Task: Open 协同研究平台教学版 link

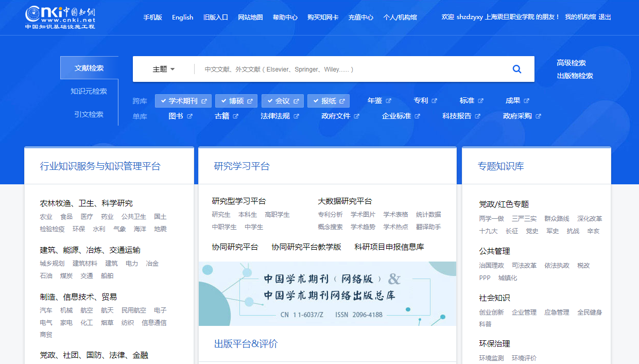Action: 306,247
